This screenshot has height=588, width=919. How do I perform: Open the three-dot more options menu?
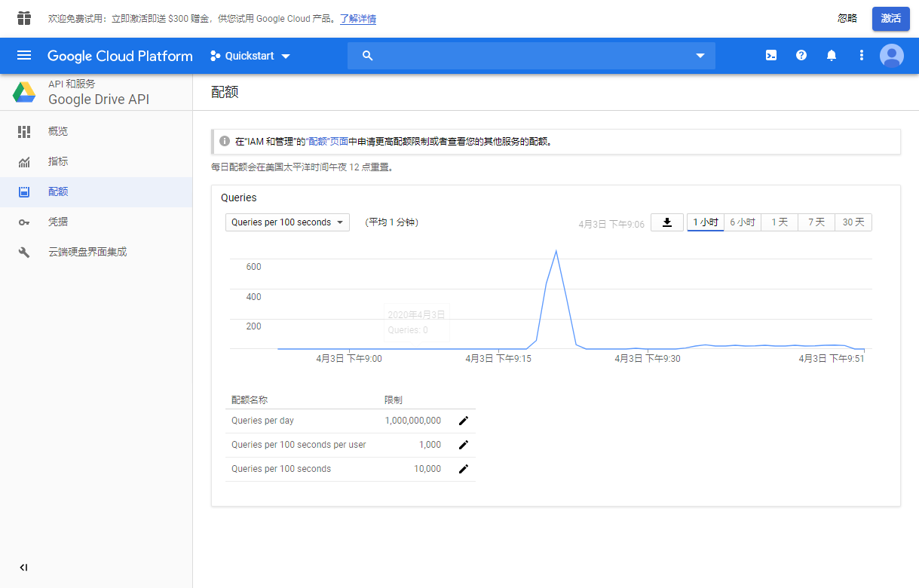(862, 55)
